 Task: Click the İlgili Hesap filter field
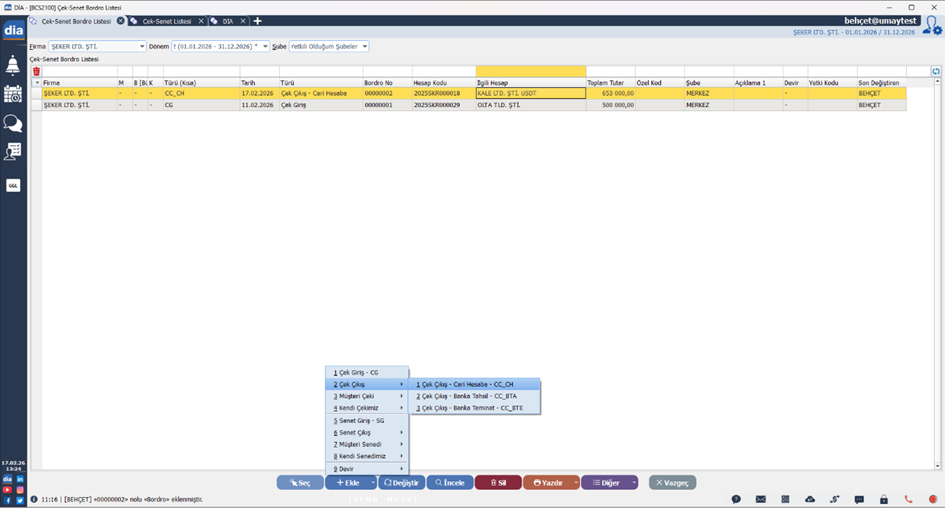click(x=530, y=71)
